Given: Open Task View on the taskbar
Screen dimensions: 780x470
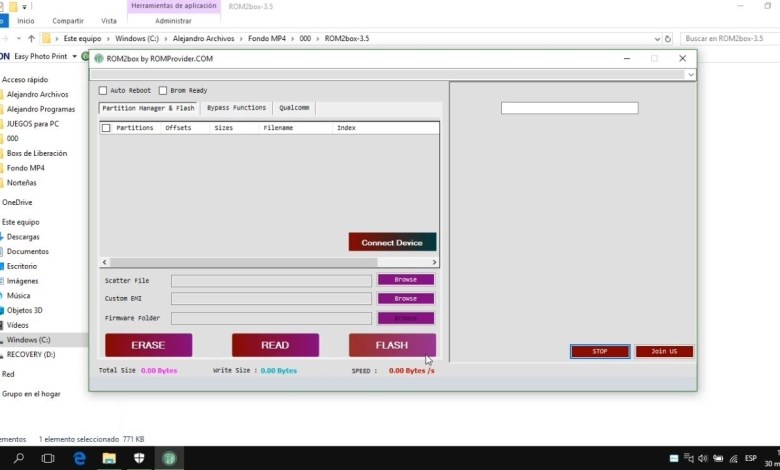Looking at the screenshot, I should pos(48,458).
